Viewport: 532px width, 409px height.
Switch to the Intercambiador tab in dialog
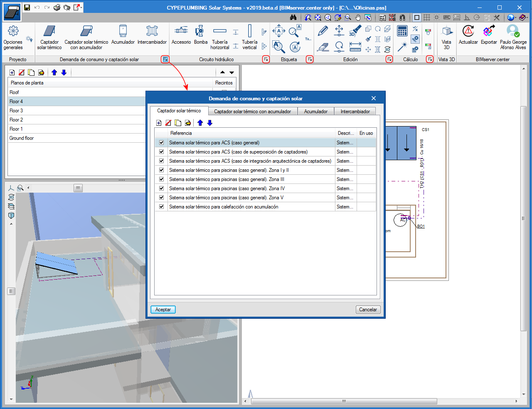click(355, 112)
